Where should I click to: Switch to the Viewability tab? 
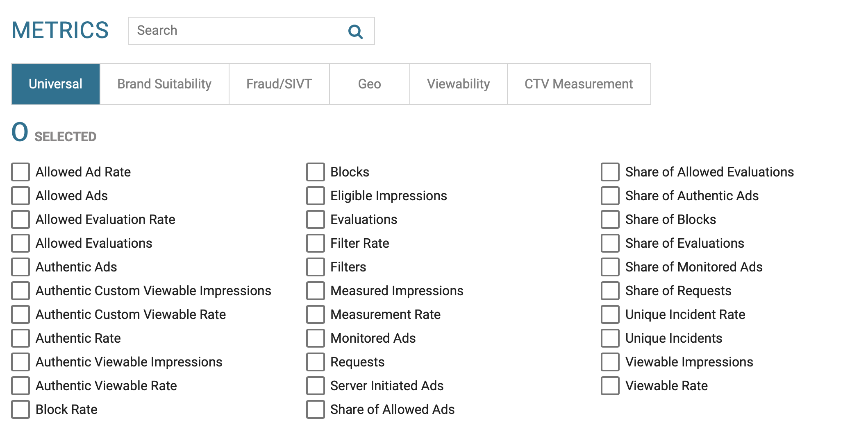coord(458,84)
